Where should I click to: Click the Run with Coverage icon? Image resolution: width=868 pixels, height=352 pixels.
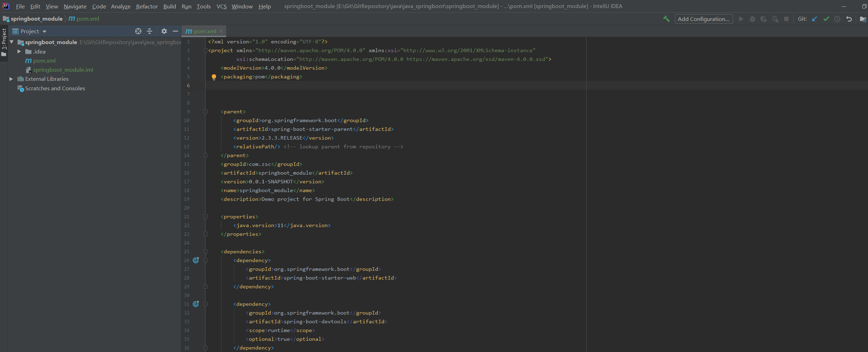764,19
